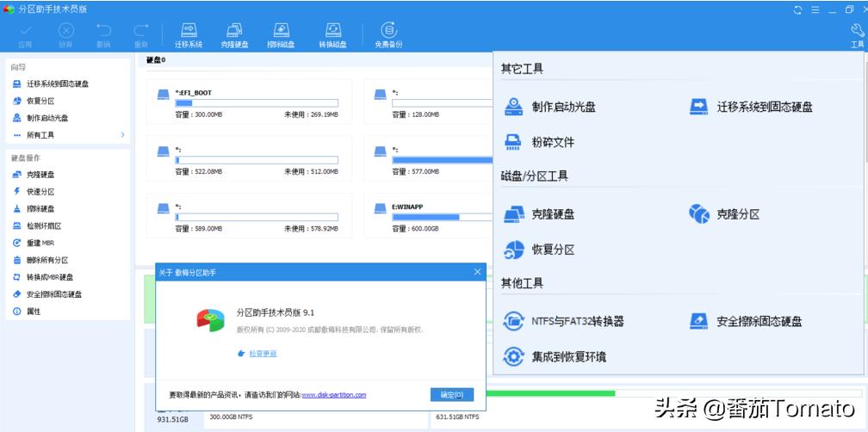Open Migrate System (迁移系统) from the top toolbar
This screenshot has width=868, height=432.
click(x=189, y=35)
